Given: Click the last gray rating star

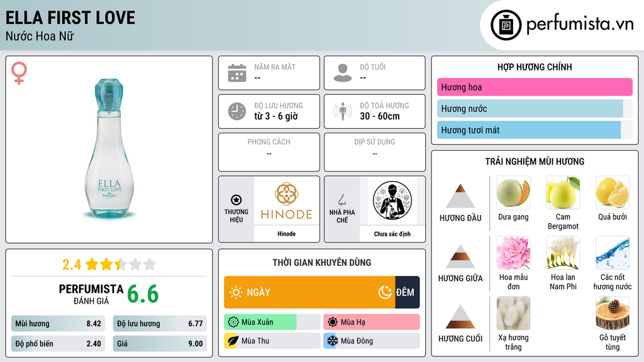Looking at the screenshot, I should tap(150, 264).
